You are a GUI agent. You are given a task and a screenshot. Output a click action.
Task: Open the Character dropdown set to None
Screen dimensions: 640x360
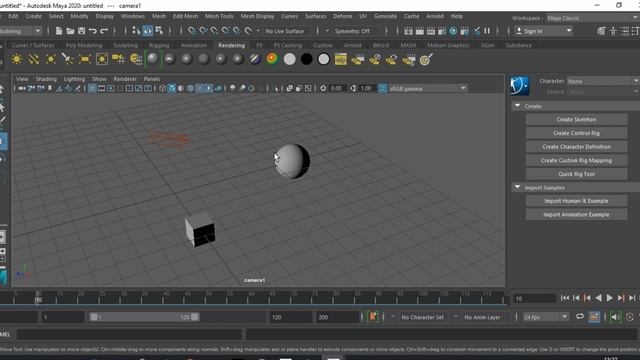(x=603, y=81)
